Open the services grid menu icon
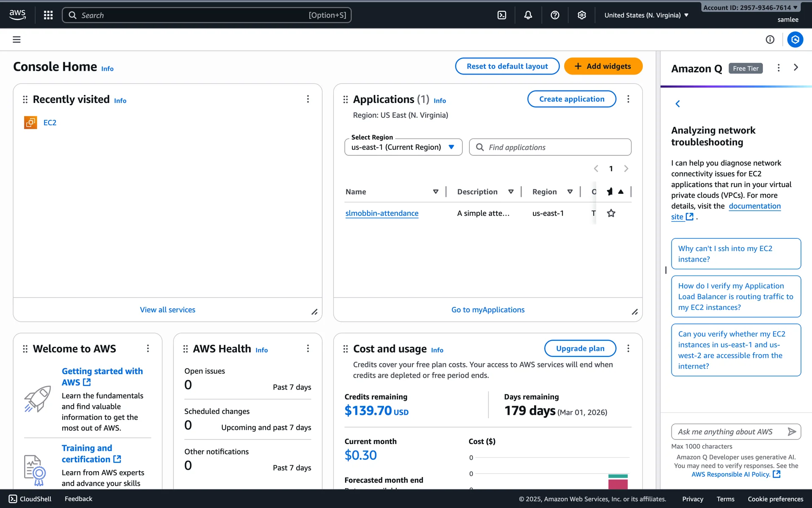 [48, 15]
